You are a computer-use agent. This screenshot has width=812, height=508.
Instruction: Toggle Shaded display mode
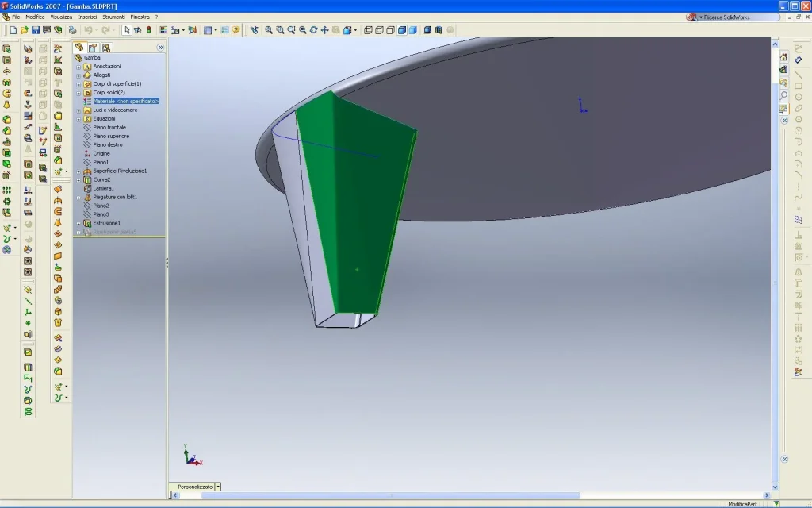click(412, 30)
